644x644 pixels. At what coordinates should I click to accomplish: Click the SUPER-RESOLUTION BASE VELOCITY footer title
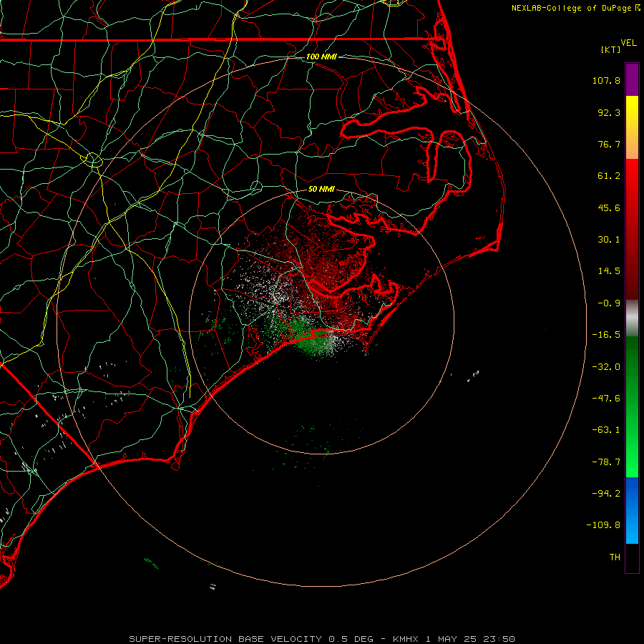click(x=225, y=639)
